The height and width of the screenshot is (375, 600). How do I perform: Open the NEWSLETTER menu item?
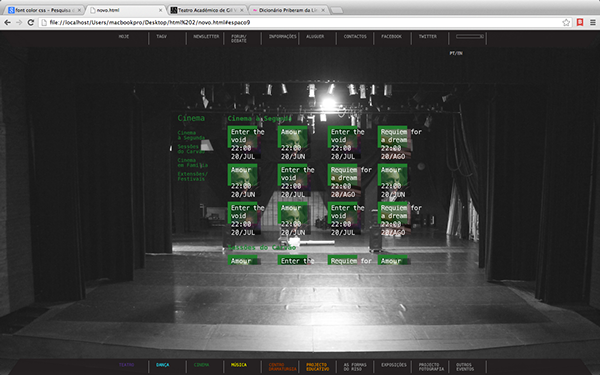(x=206, y=36)
